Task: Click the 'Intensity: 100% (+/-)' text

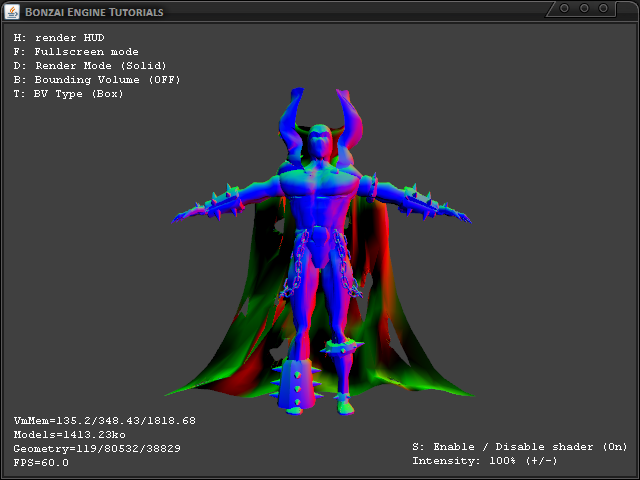Action: (485, 461)
